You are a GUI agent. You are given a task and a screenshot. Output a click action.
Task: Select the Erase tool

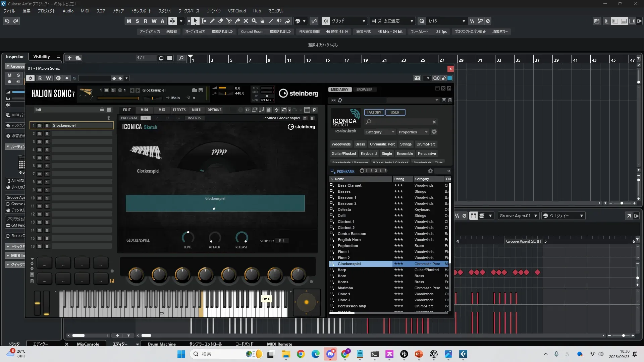[x=221, y=21]
